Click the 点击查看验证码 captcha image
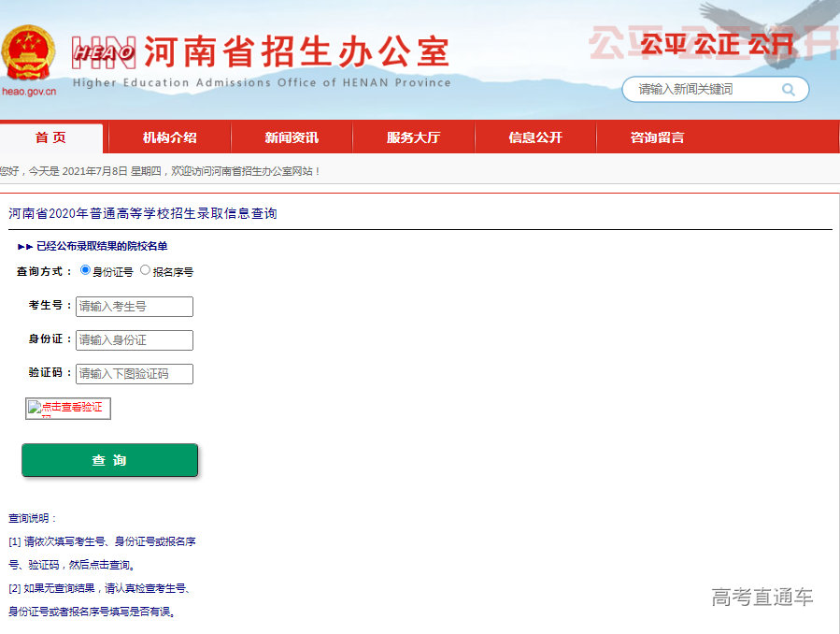840x634 pixels. 67,408
